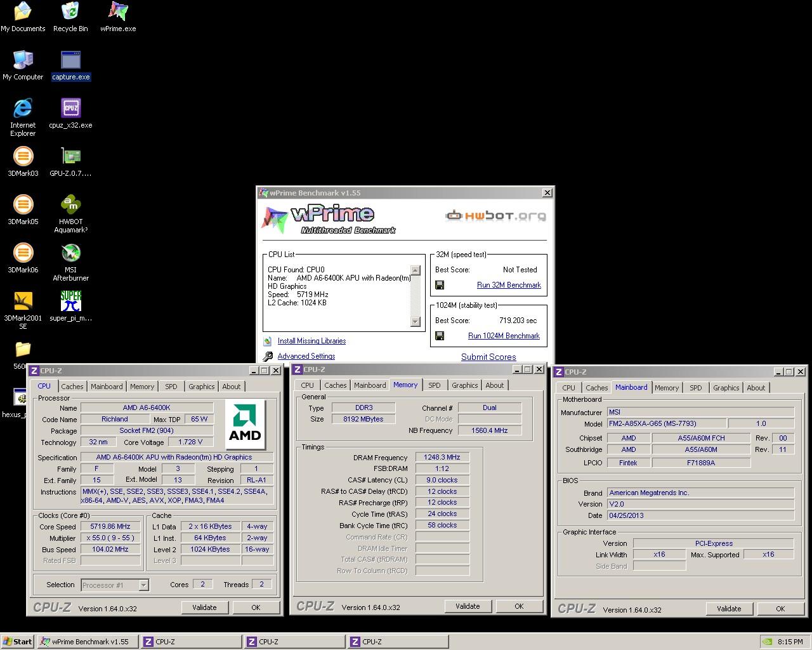Select the Internet Explorer desktop icon

(23, 117)
